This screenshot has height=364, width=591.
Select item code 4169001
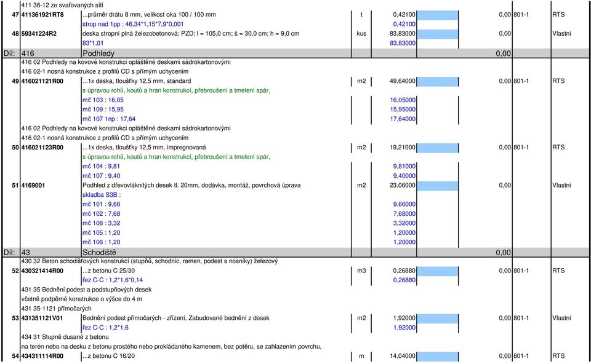coord(33,185)
